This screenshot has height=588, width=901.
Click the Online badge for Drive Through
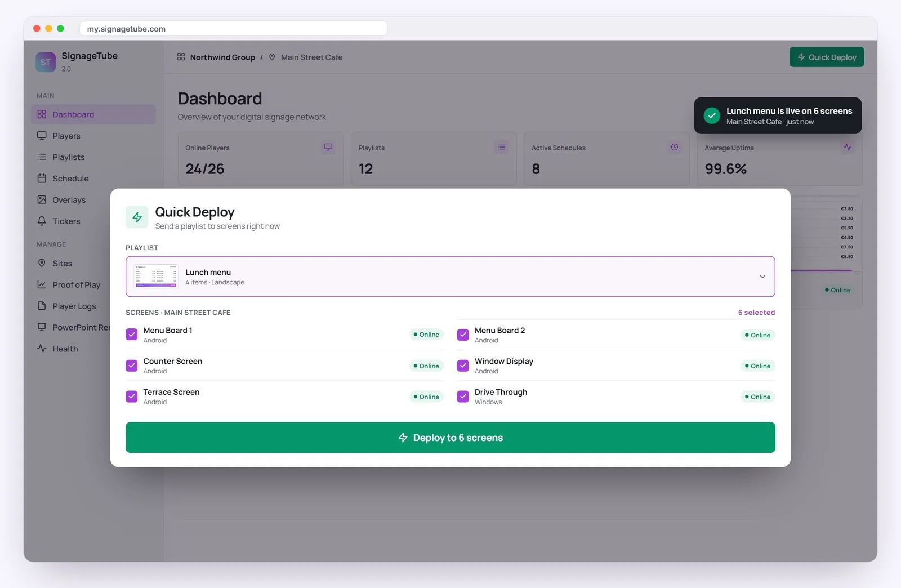click(x=757, y=397)
